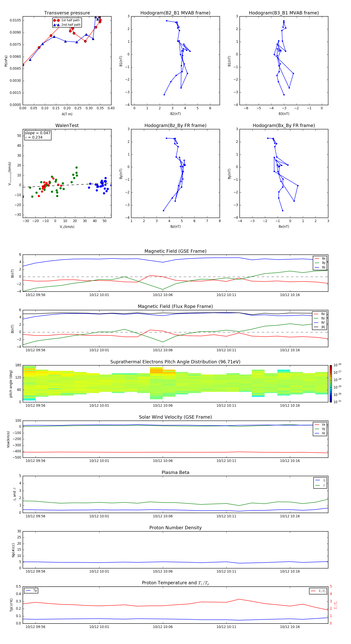Click the 'WalenTest' plot title
Image resolution: width=351 pixels, height=644 pixels.
tap(67, 125)
